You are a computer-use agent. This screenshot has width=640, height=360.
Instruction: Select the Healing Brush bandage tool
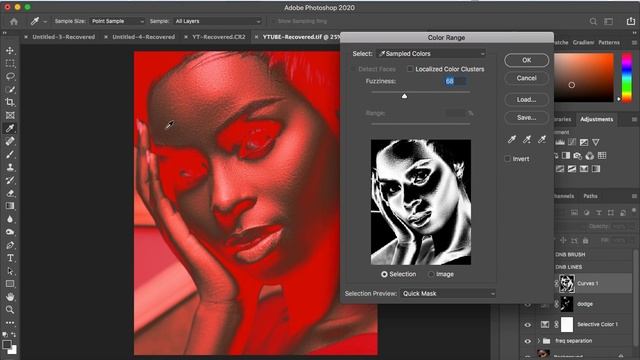coord(10,141)
